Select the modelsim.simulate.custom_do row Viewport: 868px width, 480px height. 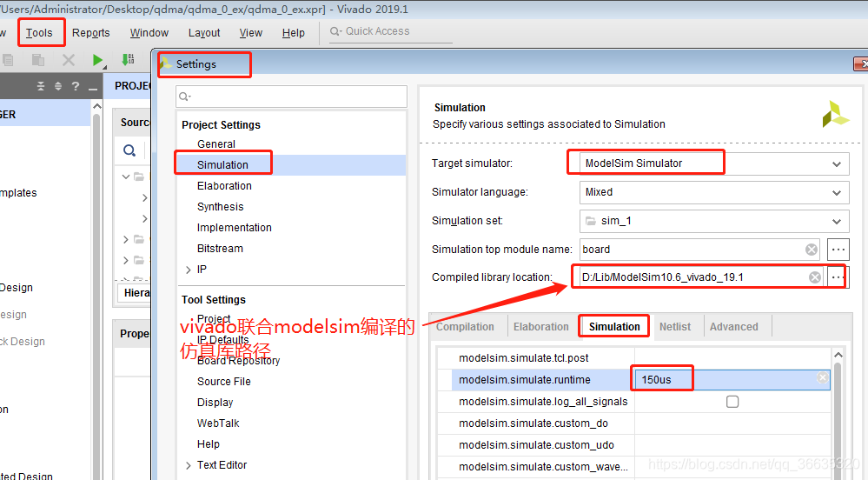(x=633, y=423)
